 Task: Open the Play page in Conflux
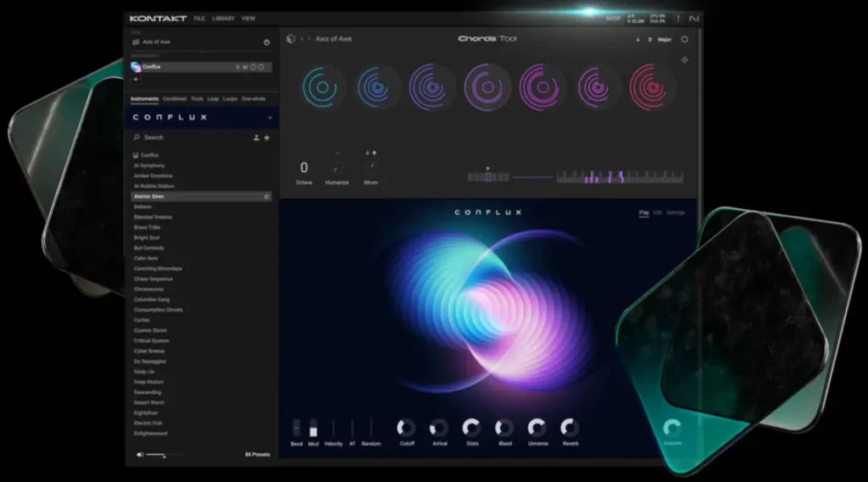[x=644, y=213]
